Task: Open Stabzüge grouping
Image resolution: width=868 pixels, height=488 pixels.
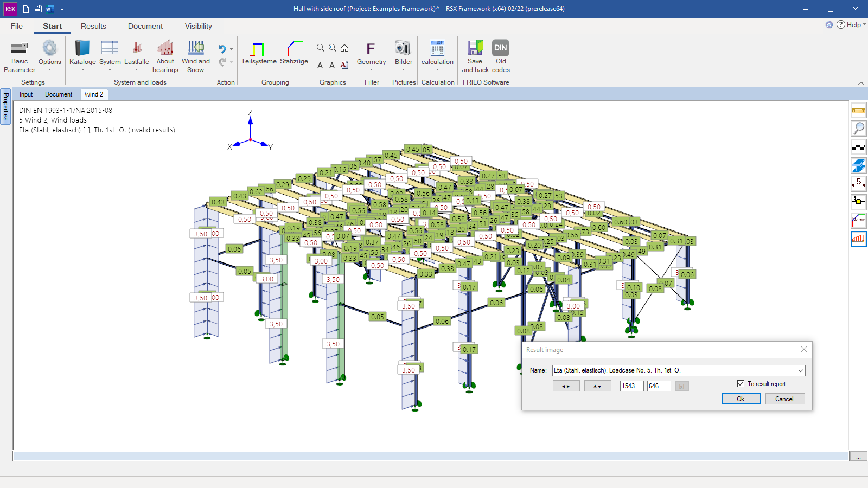Action: coord(294,53)
